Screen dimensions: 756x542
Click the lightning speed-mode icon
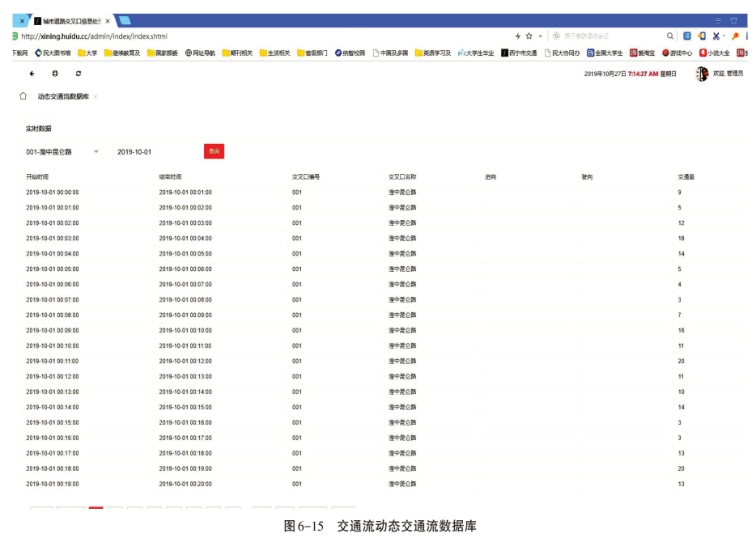[x=518, y=36]
